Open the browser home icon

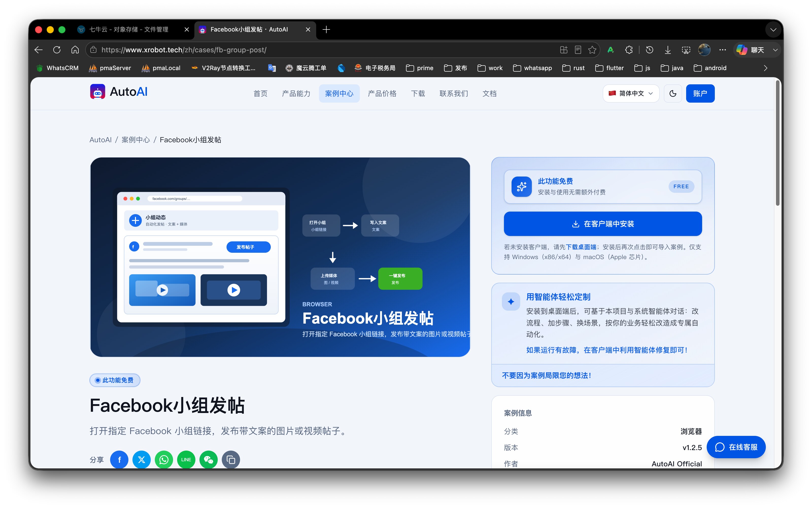[x=75, y=50]
